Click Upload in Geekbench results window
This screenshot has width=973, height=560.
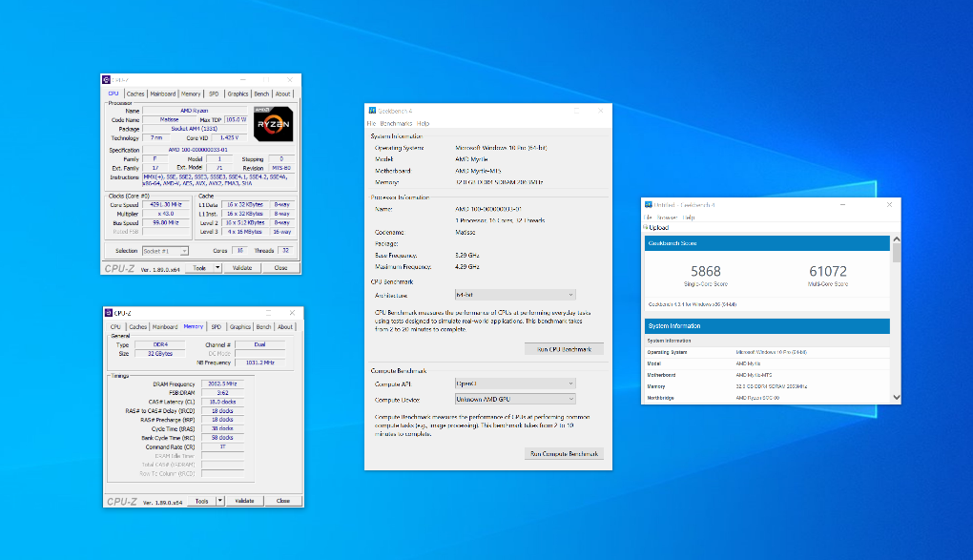click(658, 227)
